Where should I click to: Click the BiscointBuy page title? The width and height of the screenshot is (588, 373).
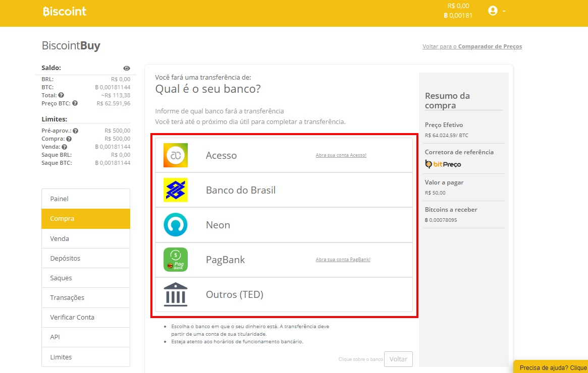pos(71,46)
